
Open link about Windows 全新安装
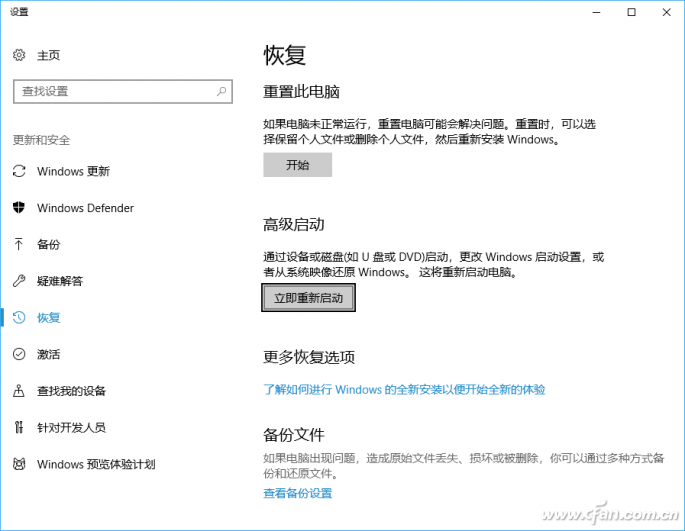point(404,389)
